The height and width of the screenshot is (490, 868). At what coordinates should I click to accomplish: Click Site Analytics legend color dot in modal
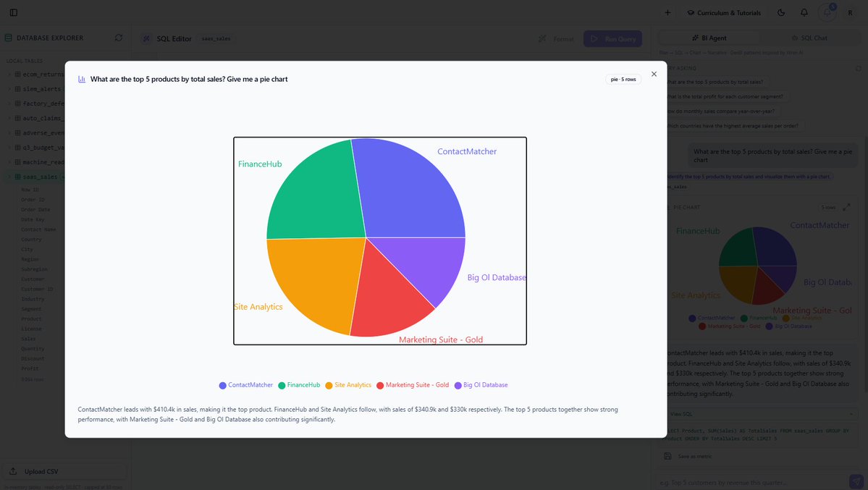pos(329,385)
